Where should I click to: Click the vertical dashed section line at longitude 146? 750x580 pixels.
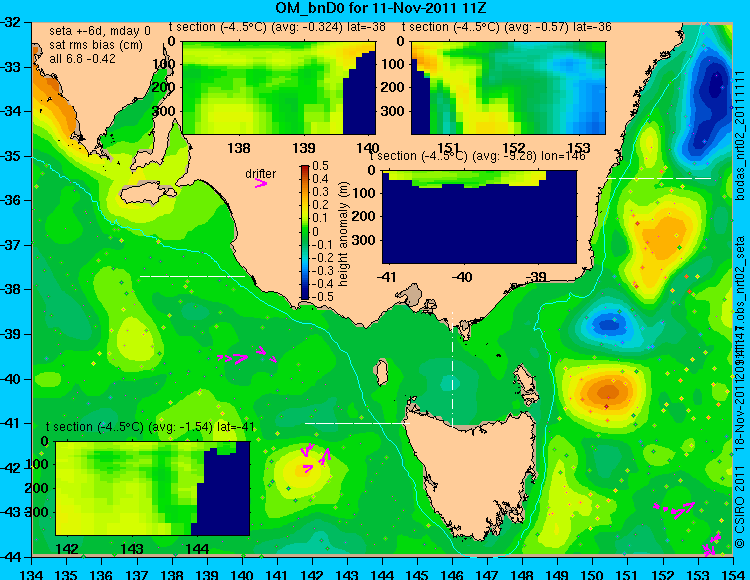pyautogui.click(x=452, y=369)
